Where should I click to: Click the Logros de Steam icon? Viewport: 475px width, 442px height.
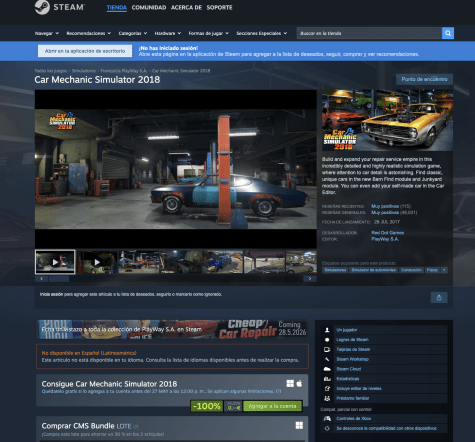(327, 340)
